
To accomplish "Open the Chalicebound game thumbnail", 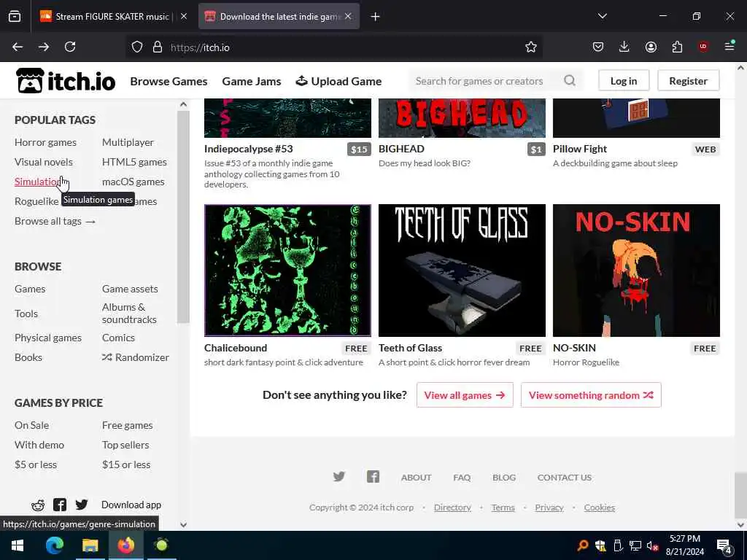I will 287,270.
